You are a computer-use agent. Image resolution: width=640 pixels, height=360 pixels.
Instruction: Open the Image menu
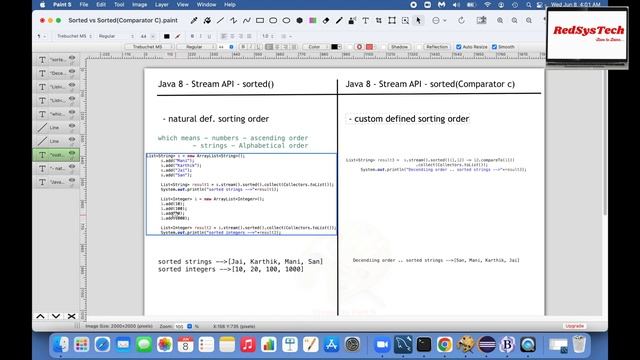[139, 4]
